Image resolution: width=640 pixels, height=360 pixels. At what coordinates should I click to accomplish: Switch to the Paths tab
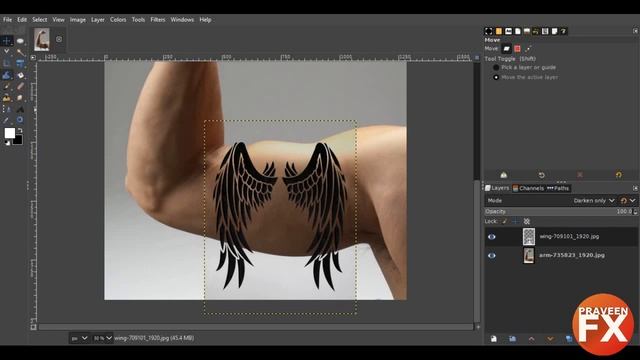point(558,188)
